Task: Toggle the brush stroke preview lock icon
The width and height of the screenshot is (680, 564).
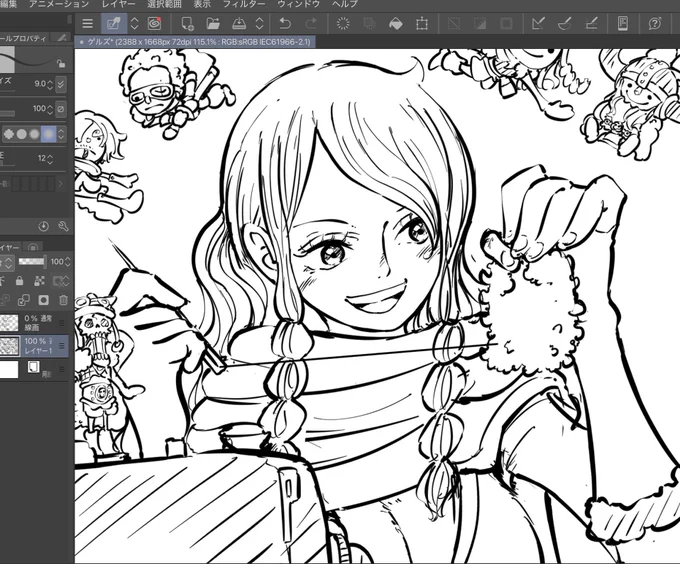Action: coord(61,64)
